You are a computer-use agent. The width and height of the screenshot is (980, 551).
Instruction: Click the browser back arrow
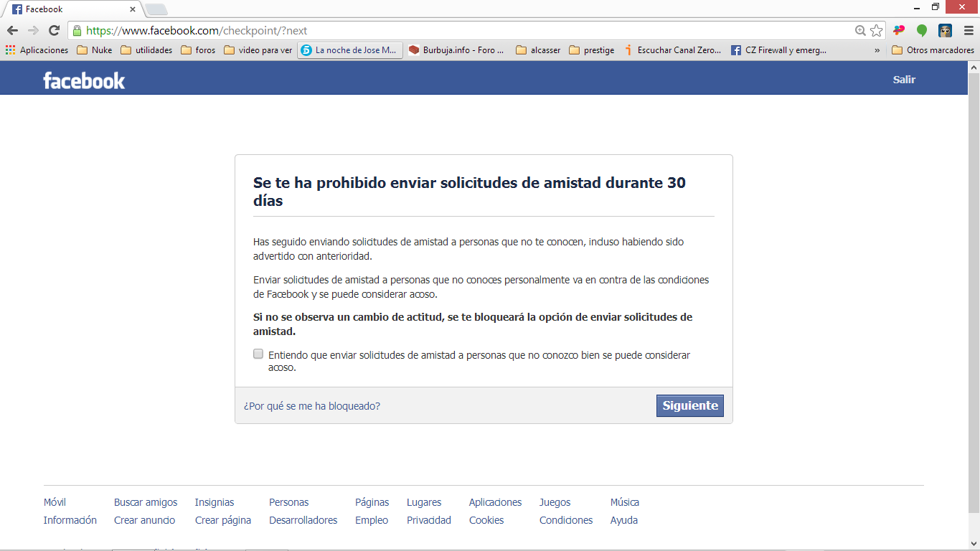coord(12,31)
